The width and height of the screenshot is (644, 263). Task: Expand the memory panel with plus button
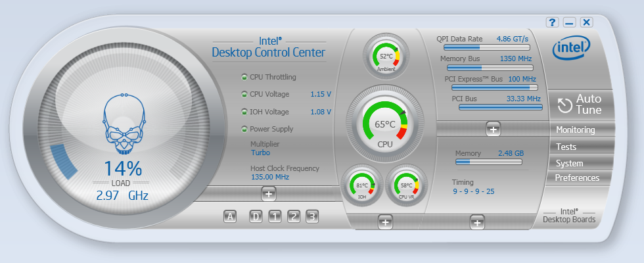point(477,222)
